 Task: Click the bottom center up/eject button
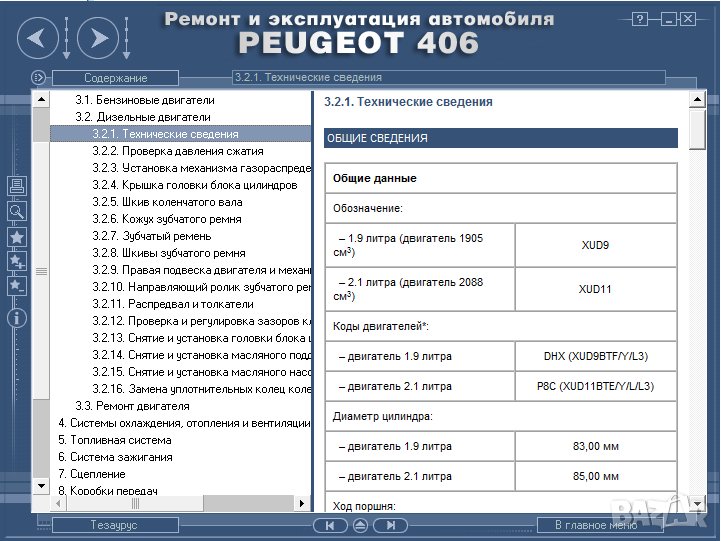click(x=360, y=525)
